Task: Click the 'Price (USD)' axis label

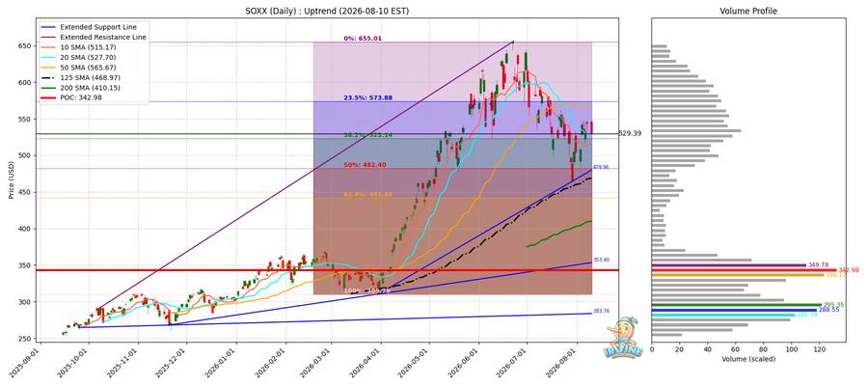Action: click(11, 180)
